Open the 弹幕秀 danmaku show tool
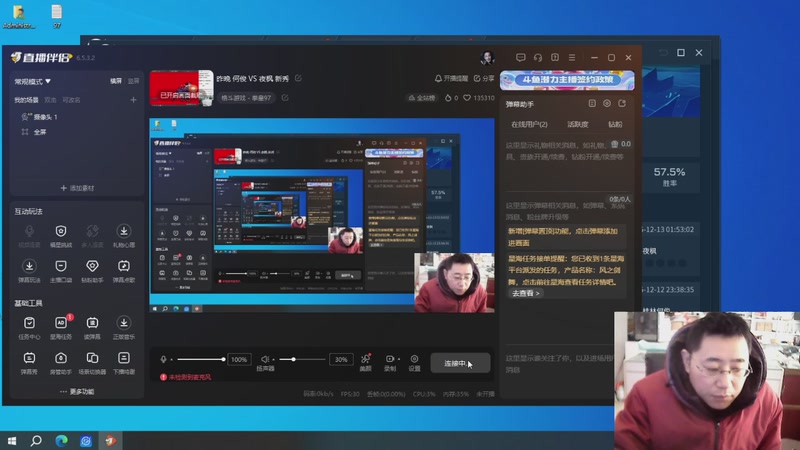 [29, 363]
